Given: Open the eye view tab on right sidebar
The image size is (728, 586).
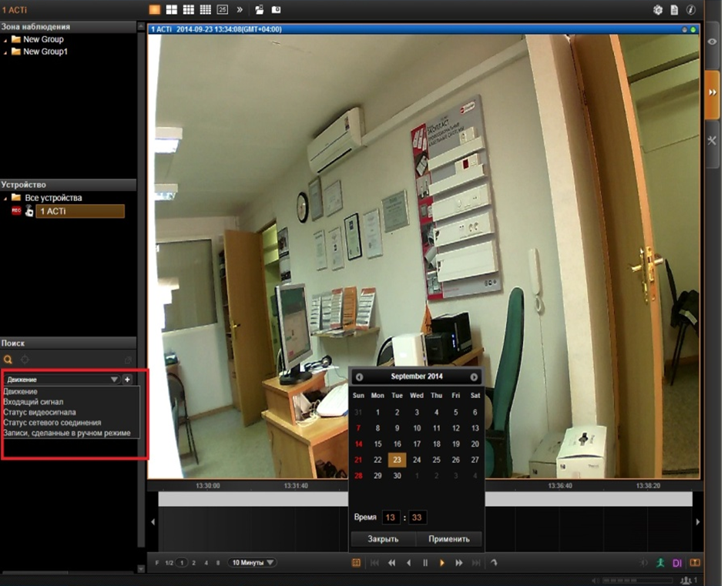Looking at the screenshot, I should tap(713, 42).
